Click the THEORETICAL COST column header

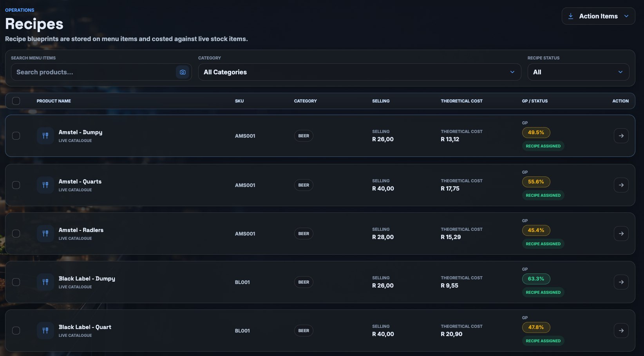[x=461, y=101]
